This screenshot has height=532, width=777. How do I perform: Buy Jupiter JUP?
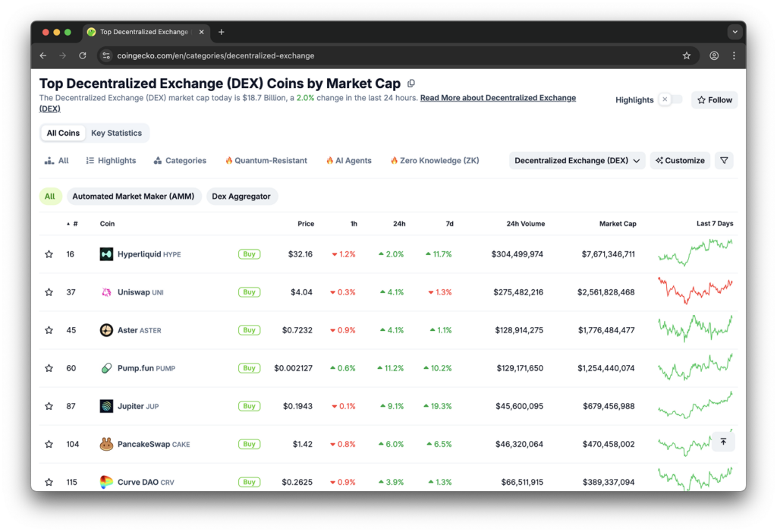pos(249,406)
